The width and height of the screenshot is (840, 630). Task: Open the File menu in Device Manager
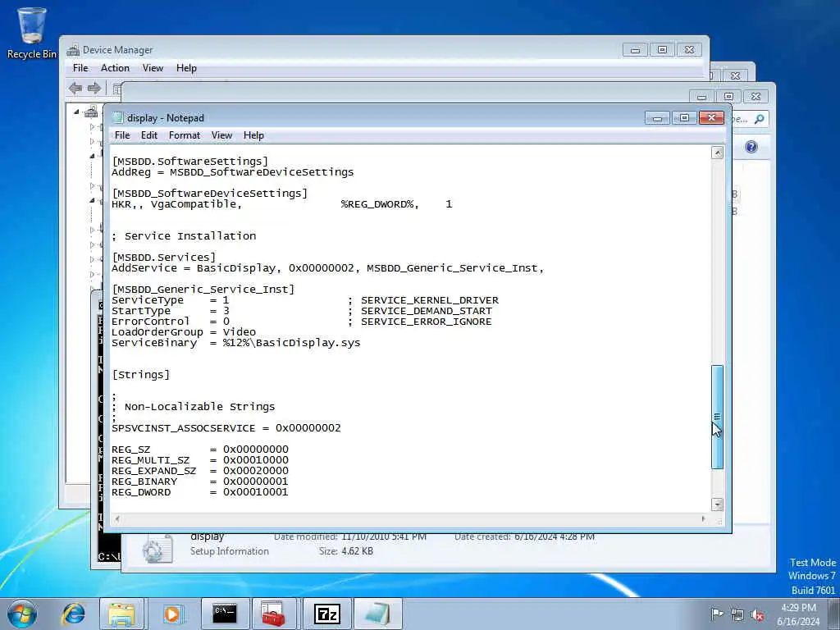tap(80, 68)
